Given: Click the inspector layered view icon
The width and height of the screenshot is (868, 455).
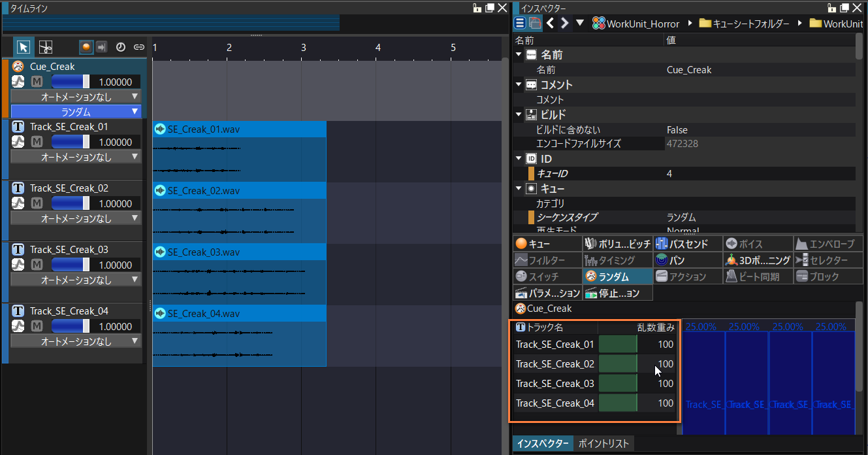Looking at the screenshot, I should coord(535,23).
